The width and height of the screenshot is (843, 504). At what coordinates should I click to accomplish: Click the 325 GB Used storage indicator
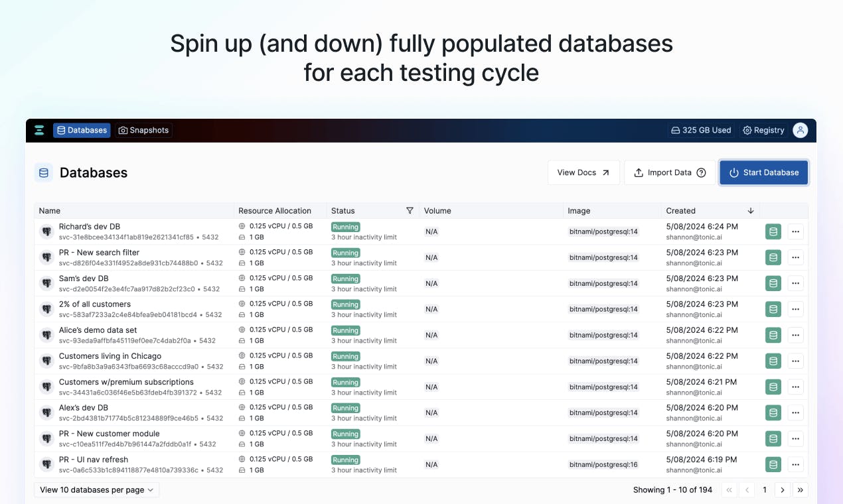[x=701, y=130]
